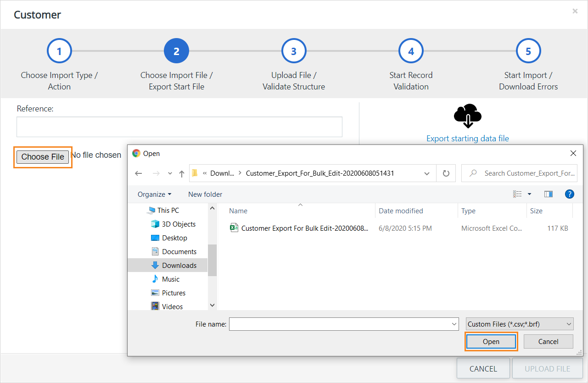The width and height of the screenshot is (588, 383).
Task: Click step 1 Choose Import Type circle
Action: 59,51
